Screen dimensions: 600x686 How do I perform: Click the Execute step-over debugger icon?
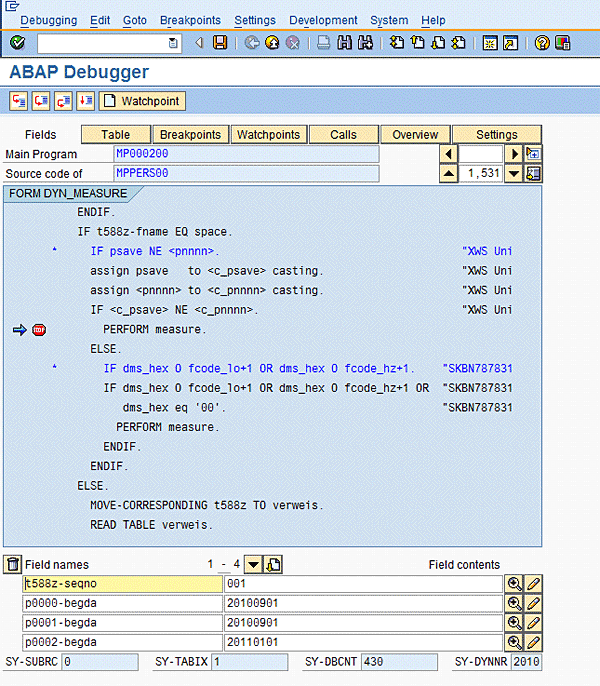pyautogui.click(x=41, y=101)
